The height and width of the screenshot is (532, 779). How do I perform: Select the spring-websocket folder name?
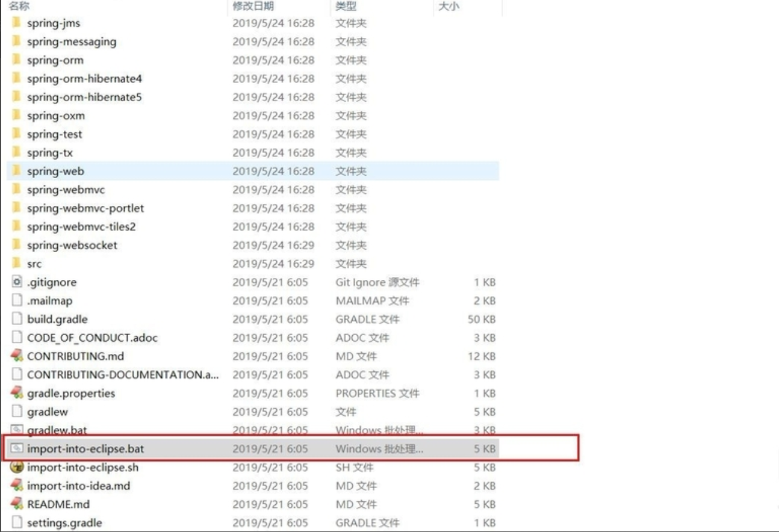coord(72,246)
